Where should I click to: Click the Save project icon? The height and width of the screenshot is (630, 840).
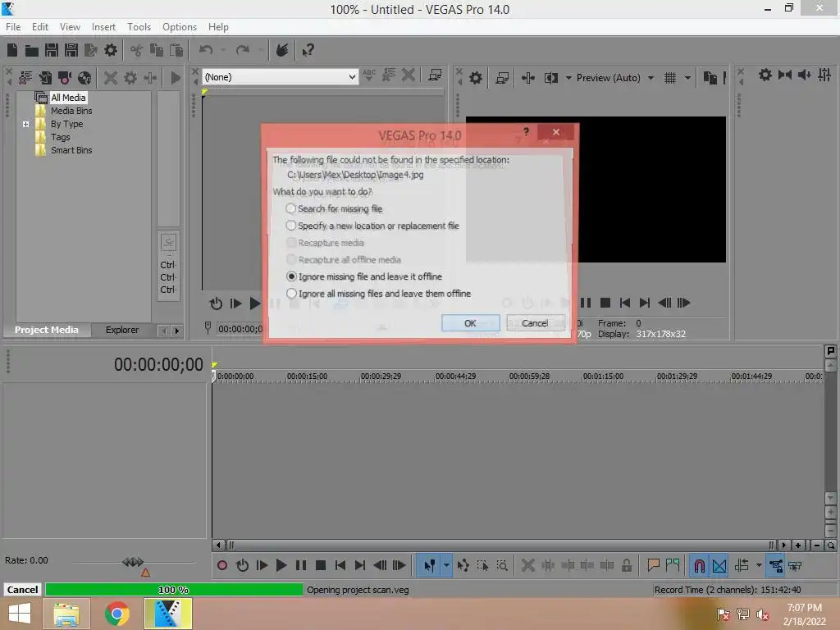(52, 50)
